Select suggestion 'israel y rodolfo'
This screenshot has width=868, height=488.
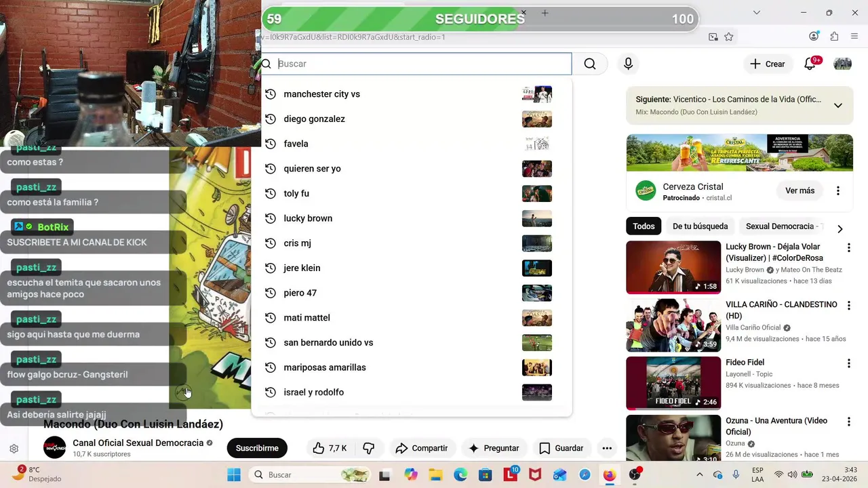(412, 392)
